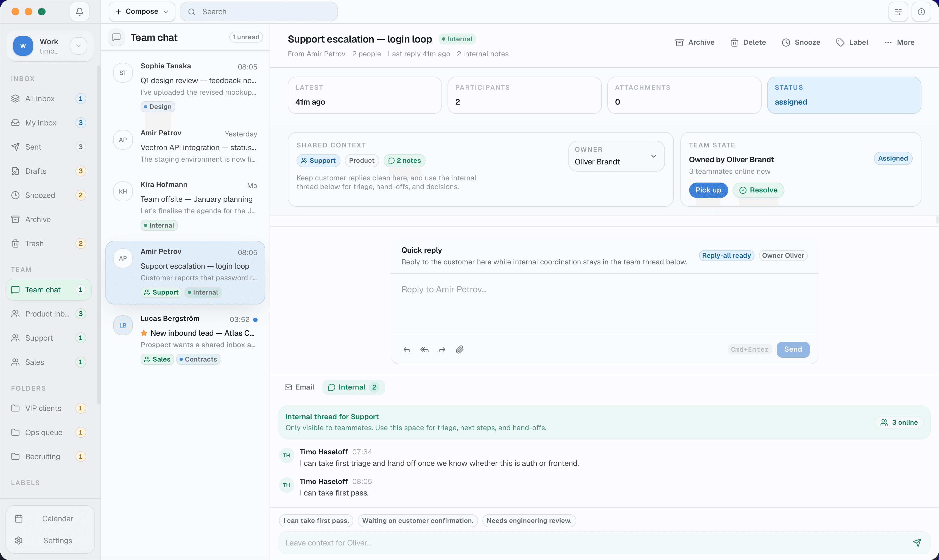Viewport: 939px width, 560px height.
Task: Click the reply-all arrow icon
Action: coord(424,349)
